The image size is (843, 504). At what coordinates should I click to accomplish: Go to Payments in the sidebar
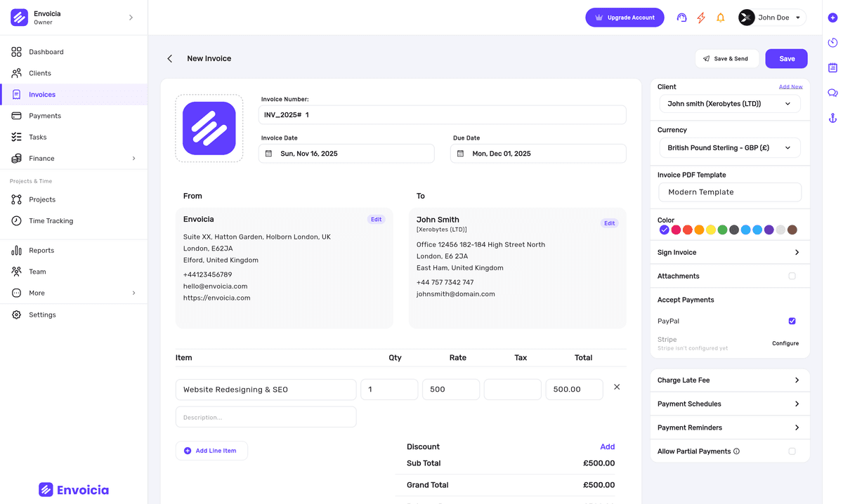pos(45,116)
